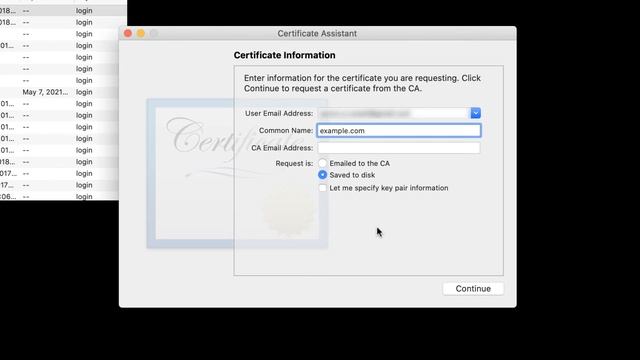The height and width of the screenshot is (360, 640).
Task: Minimize the Certificate Assistant window
Action: click(x=141, y=33)
